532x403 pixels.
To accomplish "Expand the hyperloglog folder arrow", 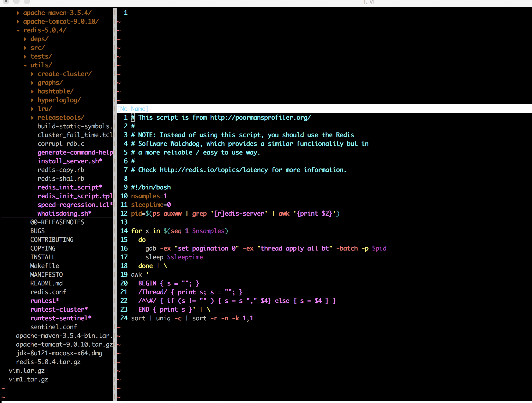I will pyautogui.click(x=32, y=100).
